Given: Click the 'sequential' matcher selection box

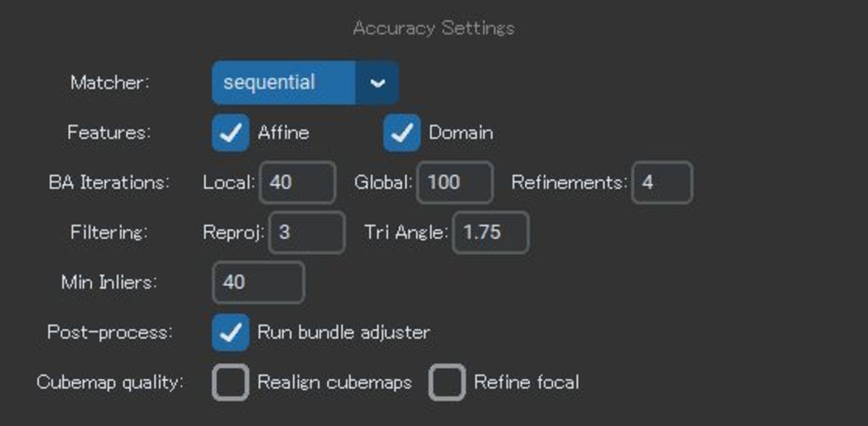Looking at the screenshot, I should click(x=283, y=83).
